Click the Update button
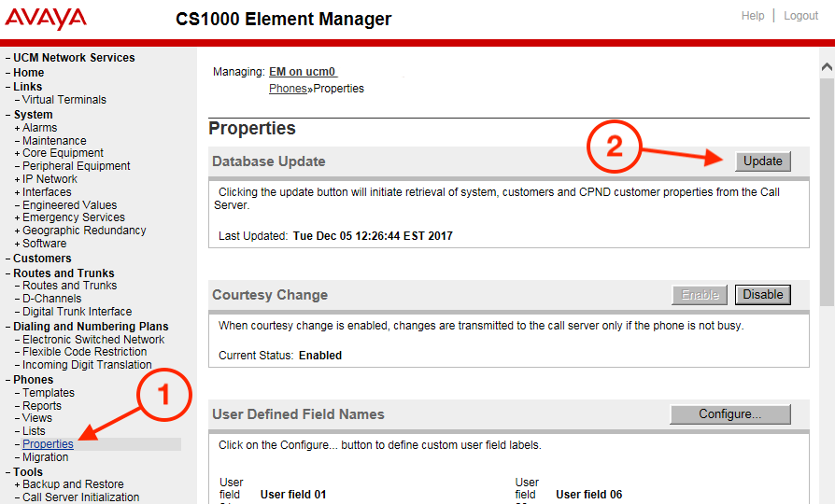Screen dimensions: 835x504 click(762, 161)
